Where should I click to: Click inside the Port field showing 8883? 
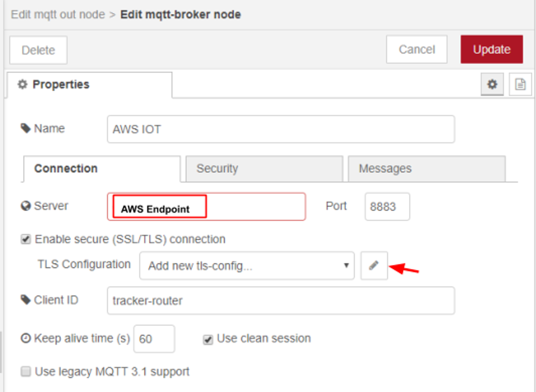(387, 206)
